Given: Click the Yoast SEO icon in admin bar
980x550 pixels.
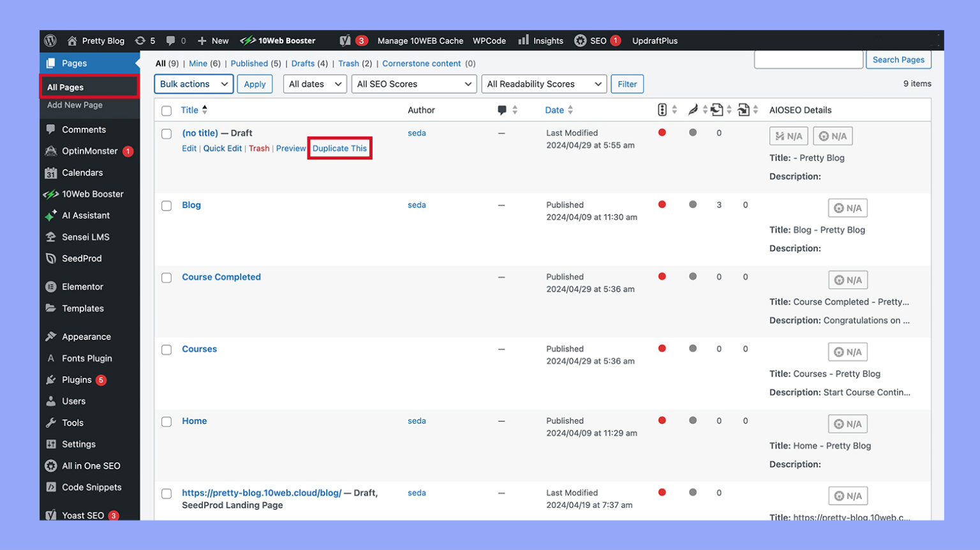Looking at the screenshot, I should 345,40.
